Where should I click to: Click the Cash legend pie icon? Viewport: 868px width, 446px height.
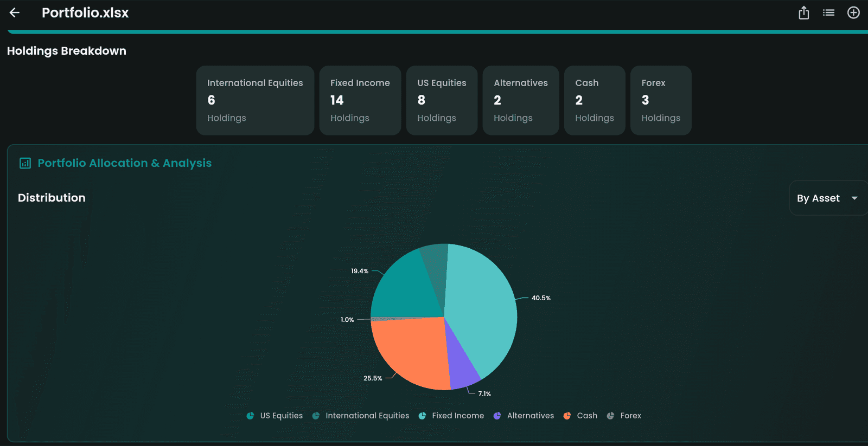(567, 416)
